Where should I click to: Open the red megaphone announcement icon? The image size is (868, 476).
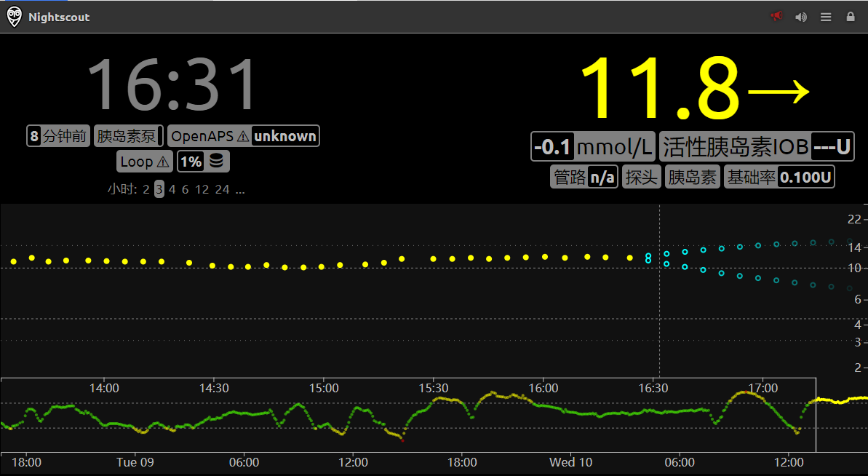[776, 16]
